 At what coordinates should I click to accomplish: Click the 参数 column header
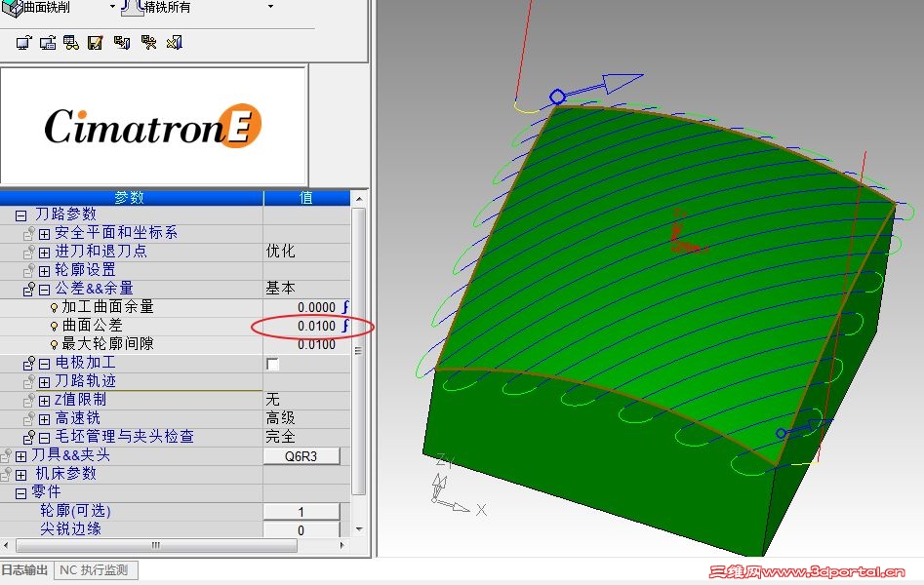[131, 197]
